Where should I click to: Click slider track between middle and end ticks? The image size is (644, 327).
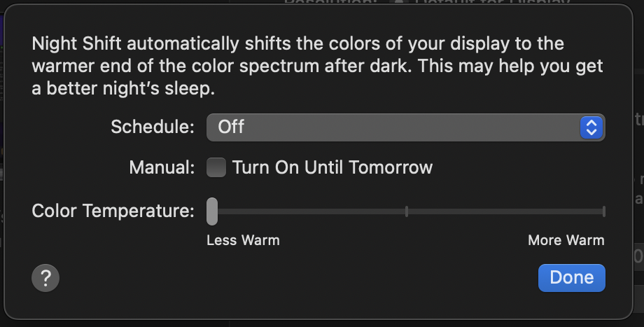coord(505,211)
